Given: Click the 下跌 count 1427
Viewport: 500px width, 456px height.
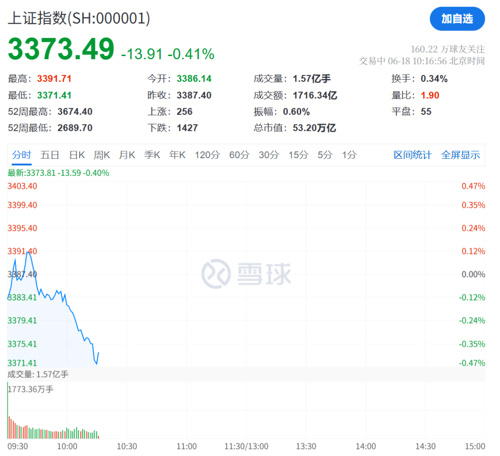Looking at the screenshot, I should 187,128.
